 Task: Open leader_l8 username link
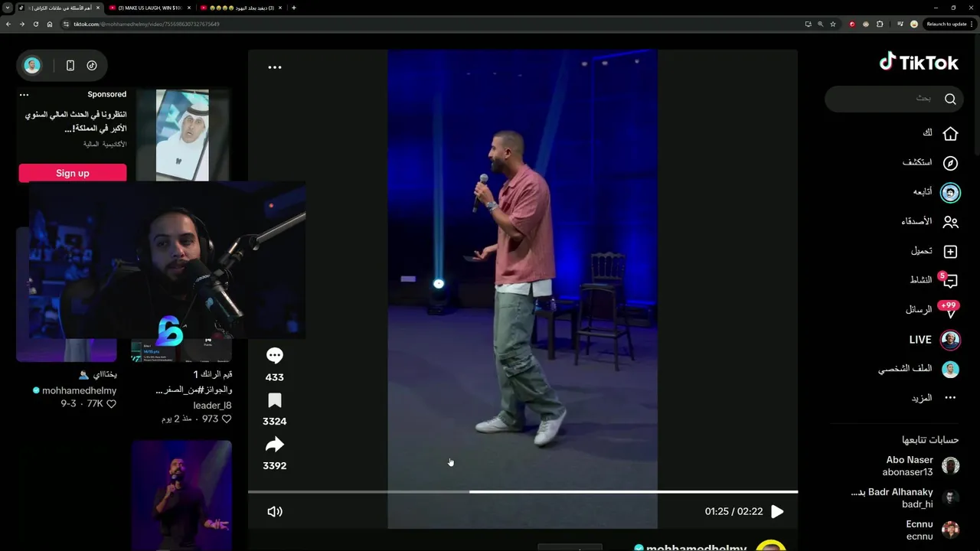click(x=212, y=406)
